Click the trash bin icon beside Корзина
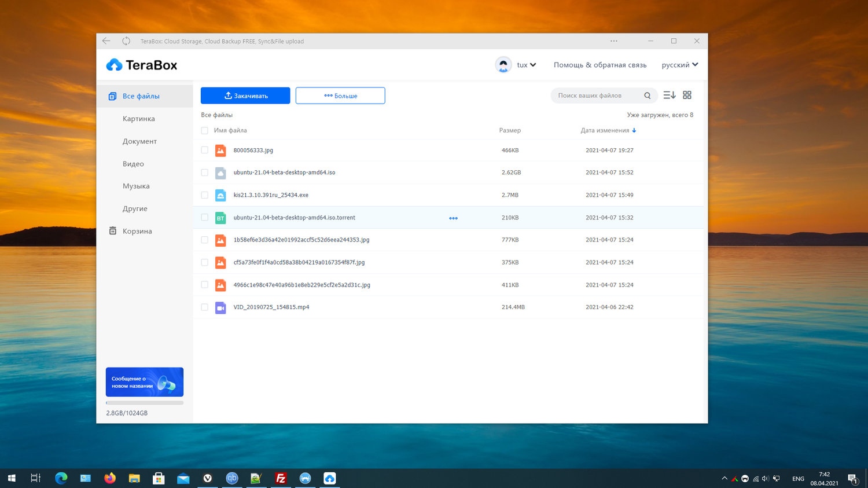The height and width of the screenshot is (488, 868). click(113, 231)
